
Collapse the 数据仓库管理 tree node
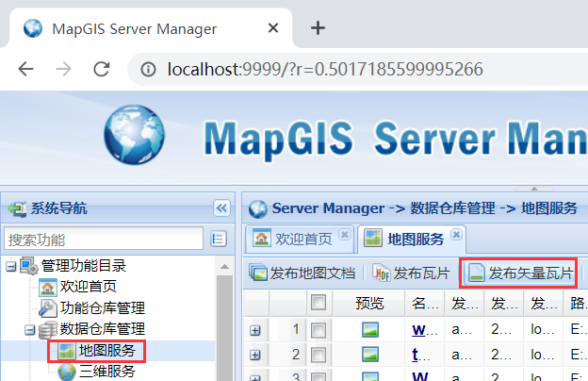click(x=29, y=330)
